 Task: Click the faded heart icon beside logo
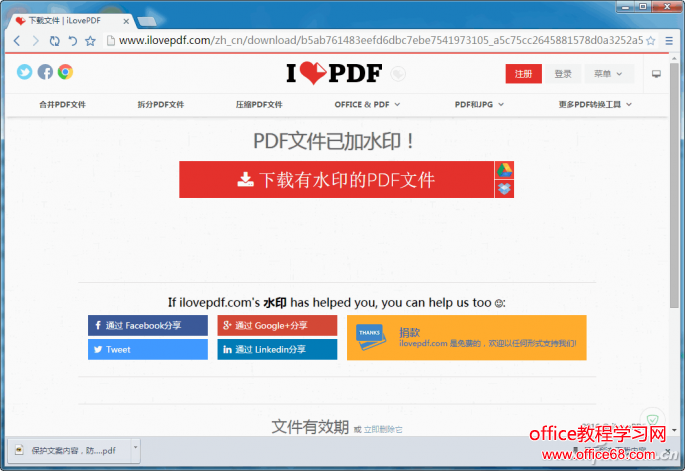click(x=398, y=74)
